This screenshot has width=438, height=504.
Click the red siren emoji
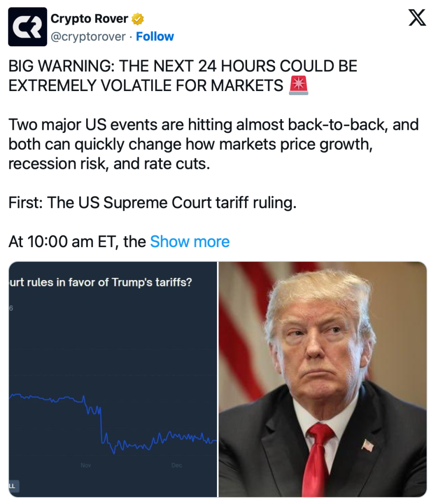[x=299, y=86]
